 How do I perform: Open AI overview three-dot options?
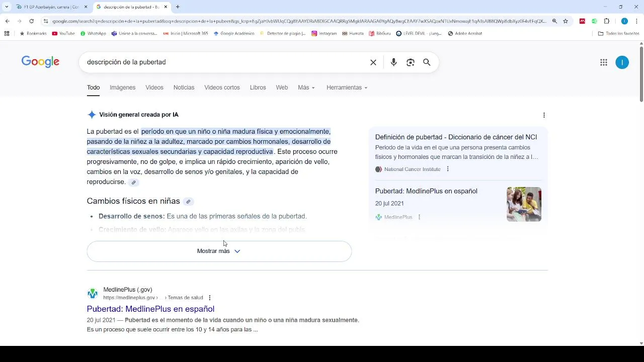coord(544,115)
